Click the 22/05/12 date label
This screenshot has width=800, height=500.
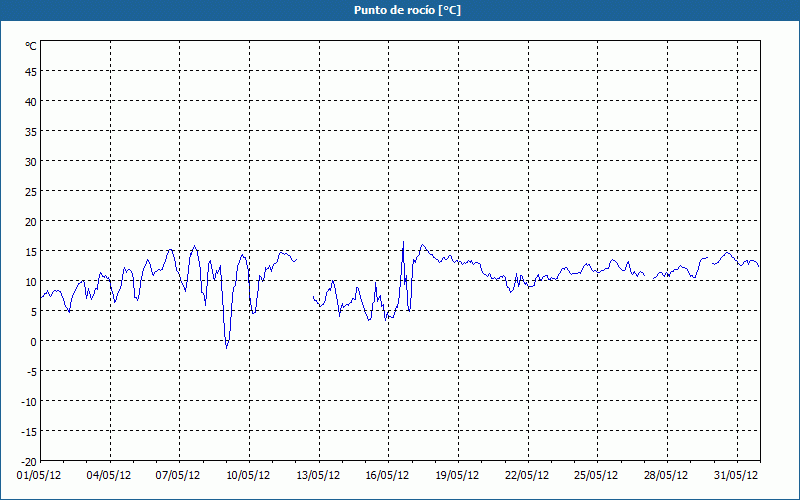click(x=527, y=476)
